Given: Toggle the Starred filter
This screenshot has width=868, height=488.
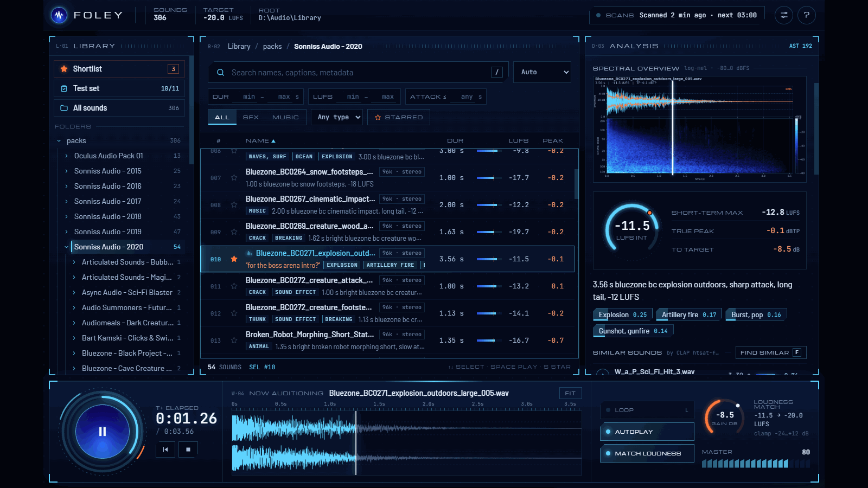Looking at the screenshot, I should [x=399, y=117].
